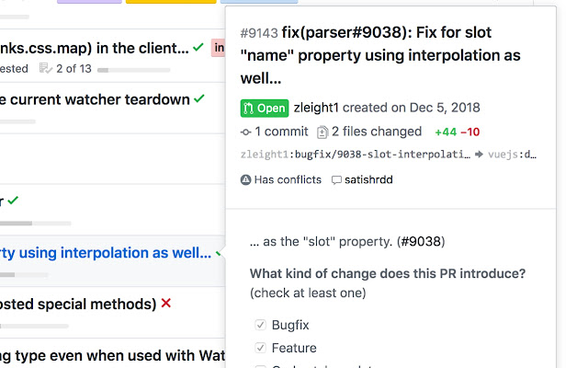This screenshot has width=588, height=368.
Task: Click the green Open pull request badge
Action: (x=264, y=109)
